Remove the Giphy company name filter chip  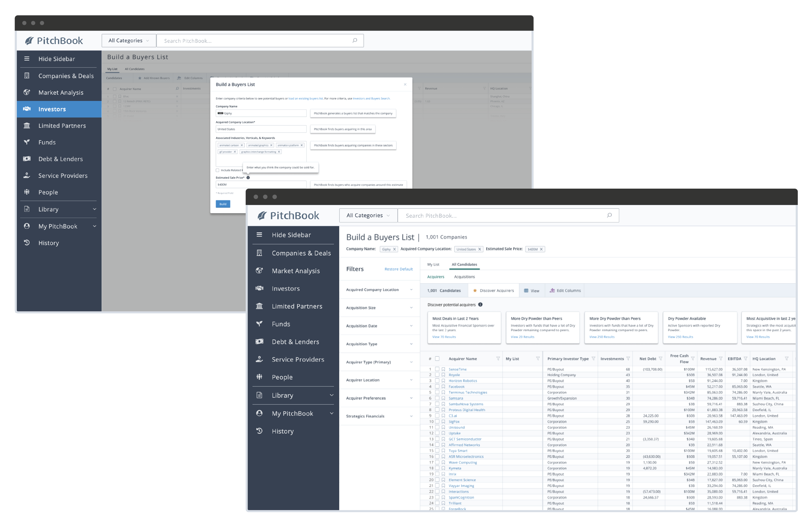point(394,249)
